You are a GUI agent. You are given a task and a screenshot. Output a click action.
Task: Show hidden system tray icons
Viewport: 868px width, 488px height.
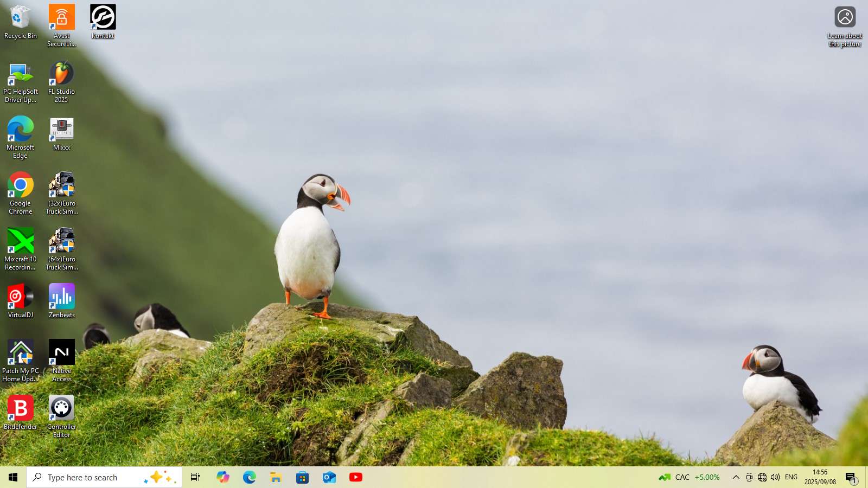(736, 477)
